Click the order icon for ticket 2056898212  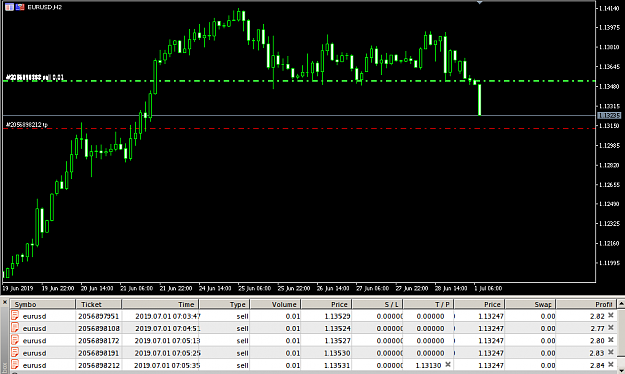click(x=15, y=365)
